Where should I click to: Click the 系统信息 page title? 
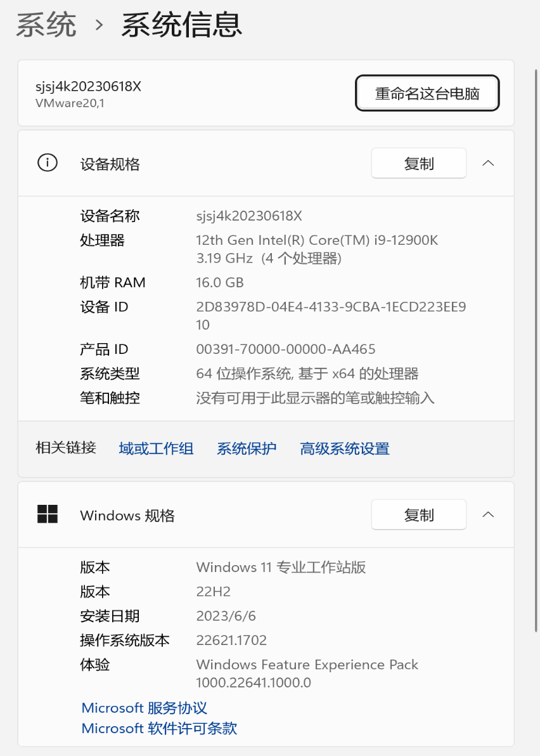pos(182,25)
